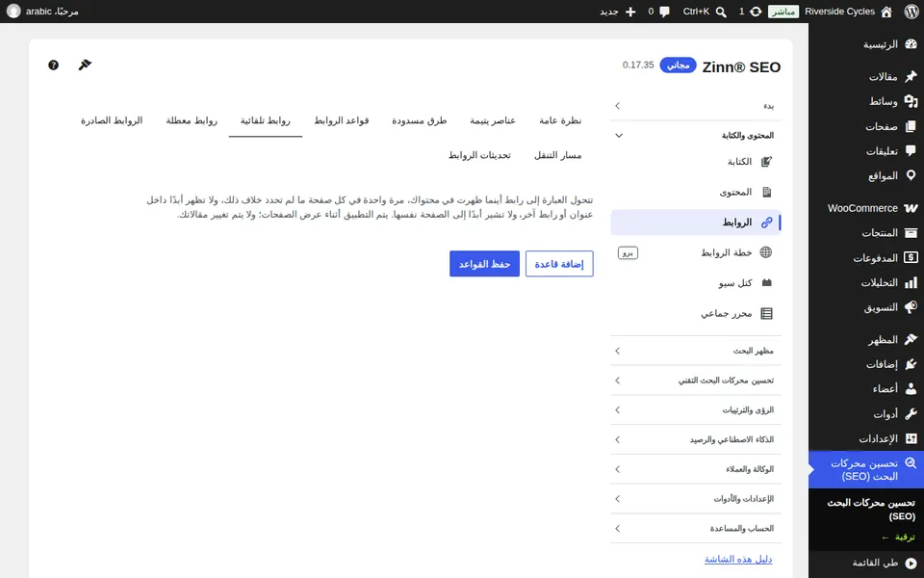
Task: Switch to مسار التنقل tab
Action: (x=558, y=155)
